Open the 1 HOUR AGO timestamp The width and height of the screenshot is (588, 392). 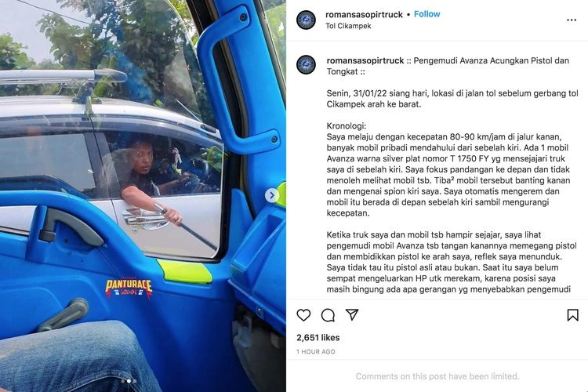tap(316, 352)
